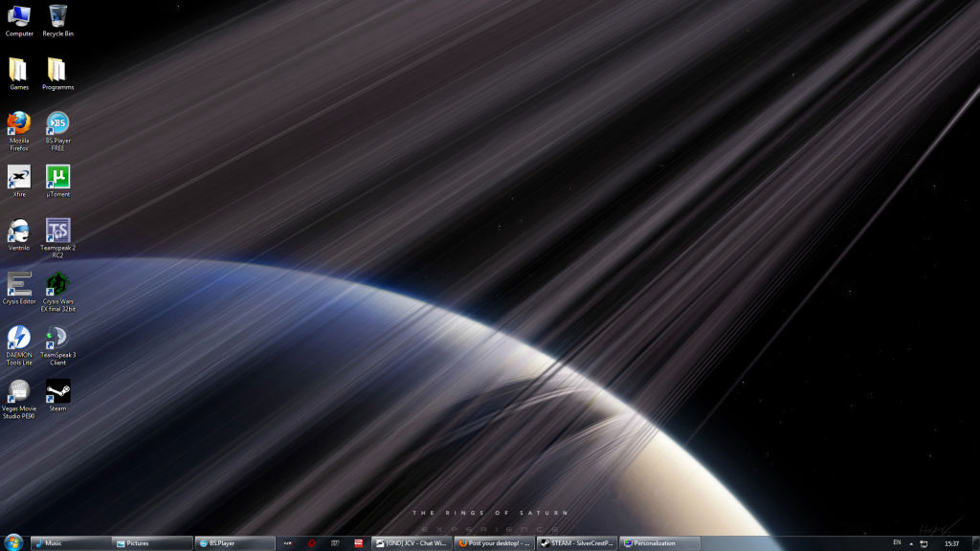This screenshot has height=551, width=980.
Task: Click the Windows Start orb
Action: (13, 542)
